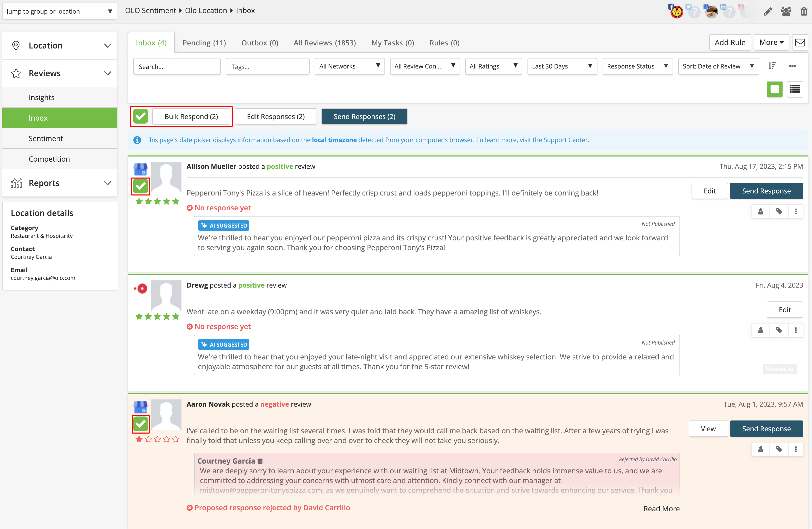Screen dimensions: 812x529
Task: Click the trash delete icon in header
Action: [804, 12]
